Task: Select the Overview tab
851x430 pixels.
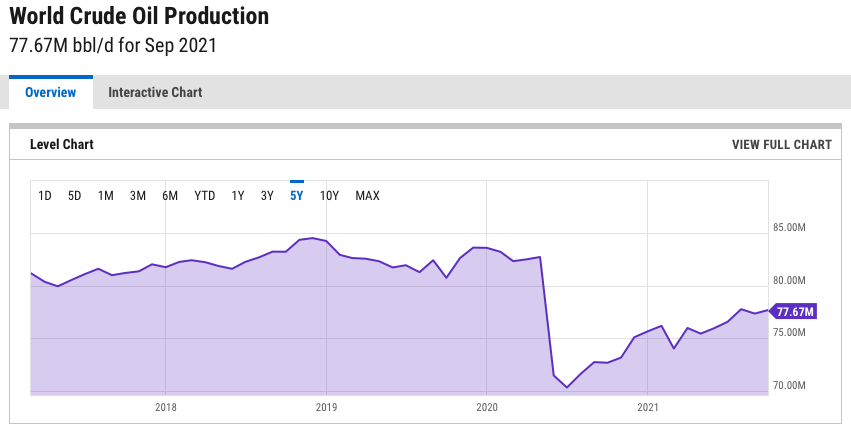Action: 51,92
